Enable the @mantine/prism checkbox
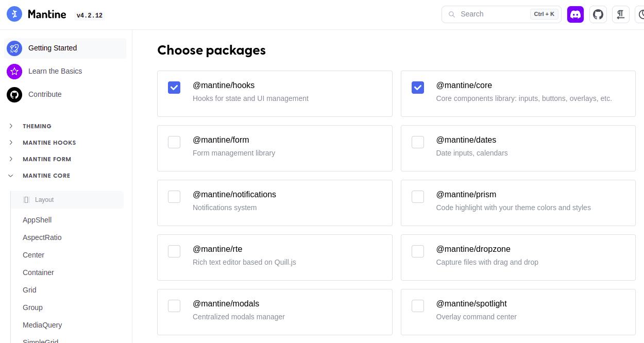This screenshot has height=343, width=644. tap(418, 197)
